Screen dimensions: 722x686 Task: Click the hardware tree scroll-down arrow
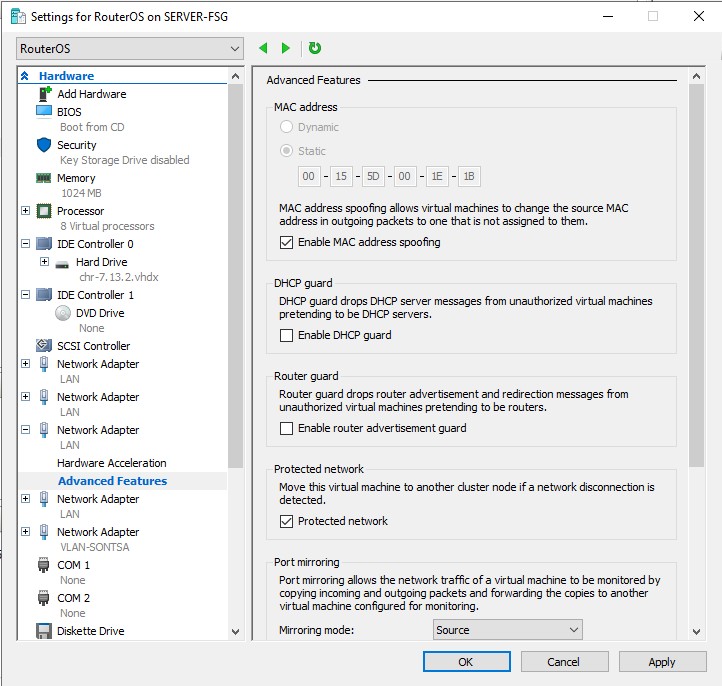(x=235, y=632)
